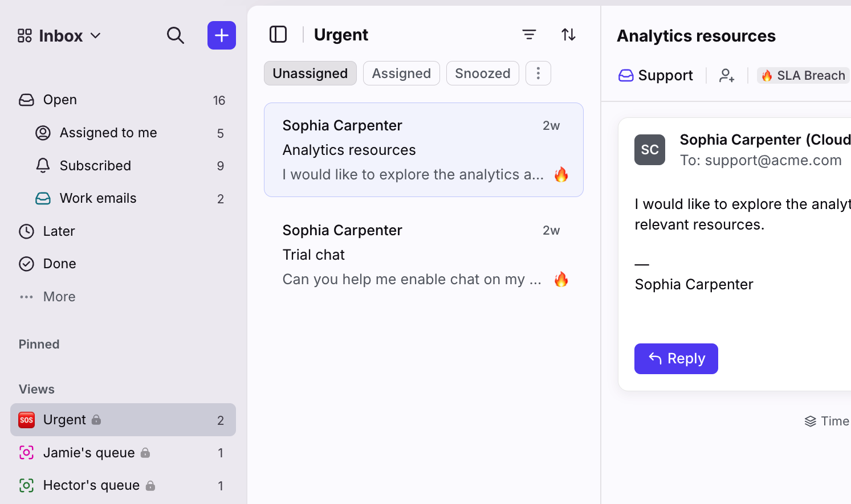851x504 pixels.
Task: Click the Jamie's queue icon
Action: click(27, 453)
